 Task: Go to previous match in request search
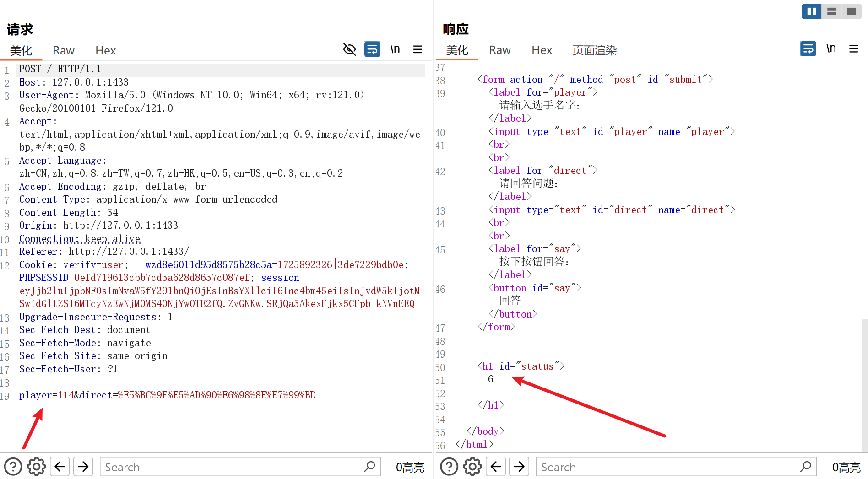pyautogui.click(x=60, y=467)
